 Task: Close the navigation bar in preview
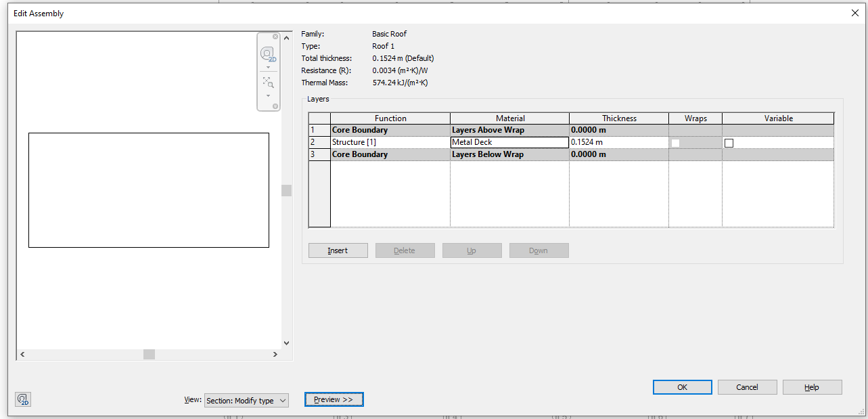275,37
